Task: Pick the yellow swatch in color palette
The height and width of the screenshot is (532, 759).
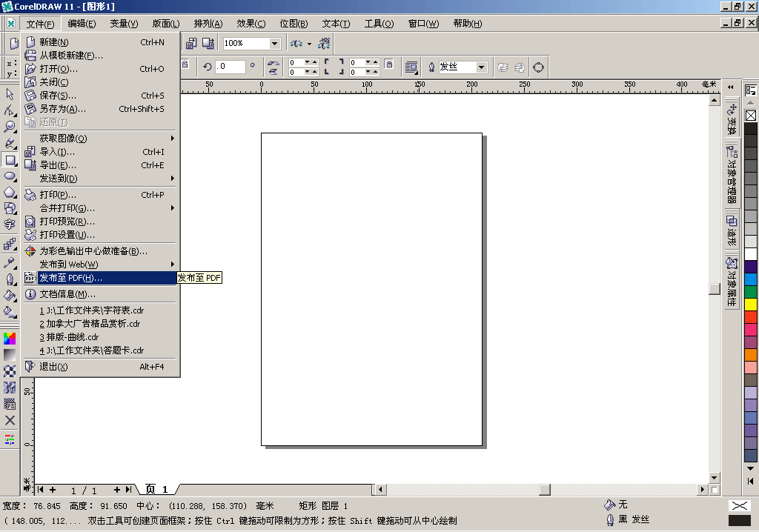Action: (x=751, y=304)
